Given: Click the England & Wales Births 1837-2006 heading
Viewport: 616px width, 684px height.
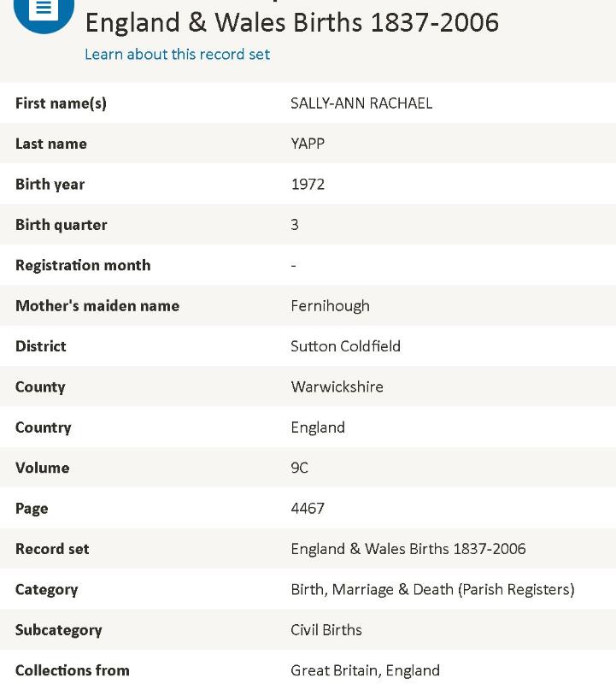Looking at the screenshot, I should point(291,21).
